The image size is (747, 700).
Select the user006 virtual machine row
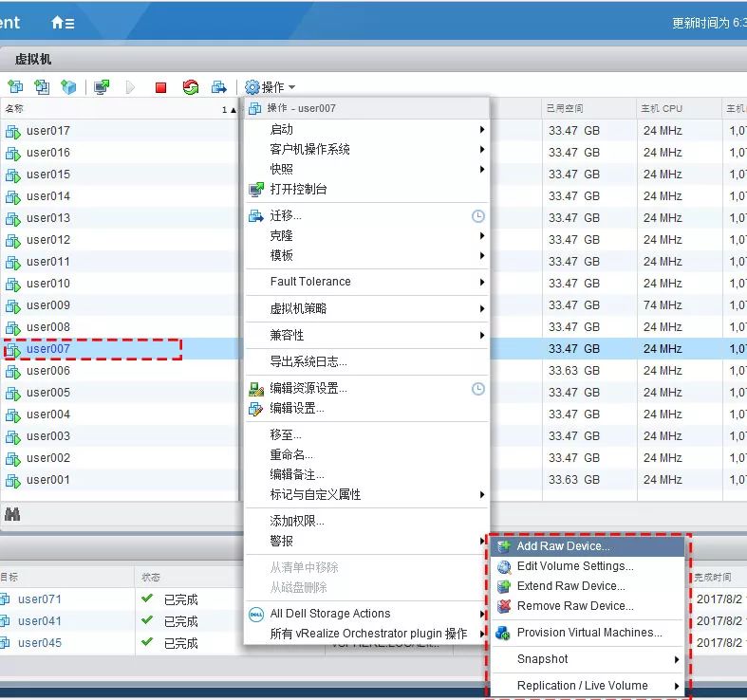tap(119, 371)
